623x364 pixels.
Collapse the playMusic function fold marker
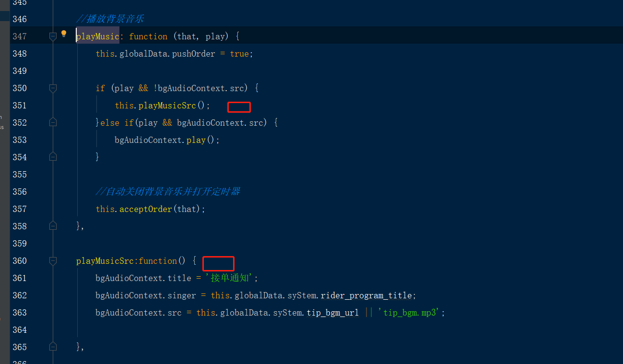(x=53, y=36)
